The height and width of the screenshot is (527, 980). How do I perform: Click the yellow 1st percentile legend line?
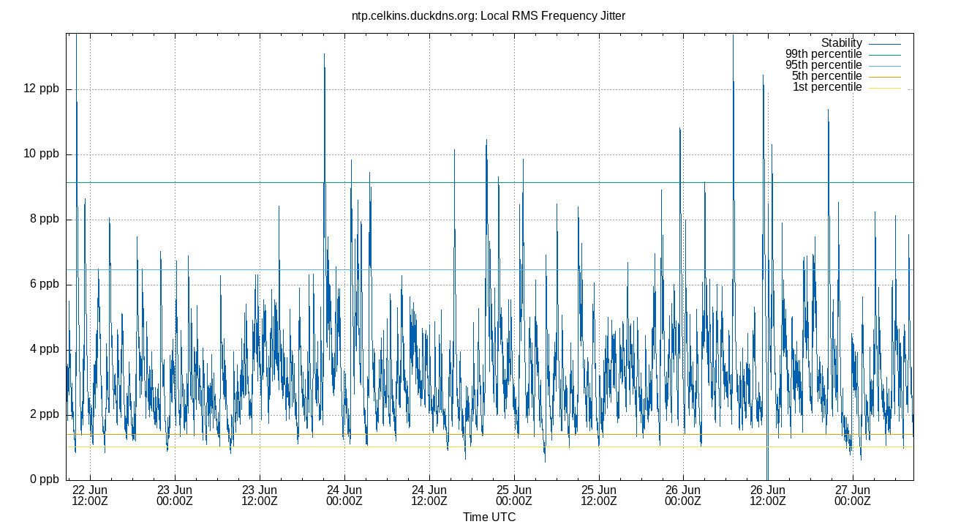(x=885, y=88)
